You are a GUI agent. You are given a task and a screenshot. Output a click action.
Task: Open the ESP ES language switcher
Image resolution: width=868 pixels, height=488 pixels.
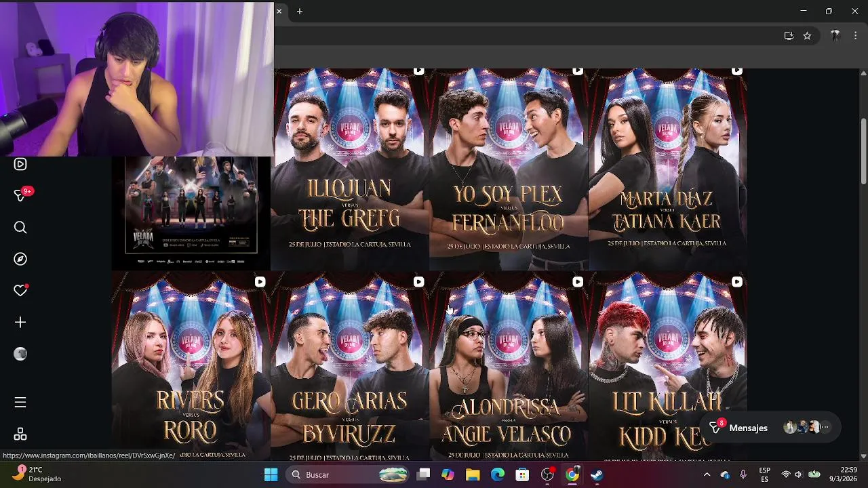point(764,474)
